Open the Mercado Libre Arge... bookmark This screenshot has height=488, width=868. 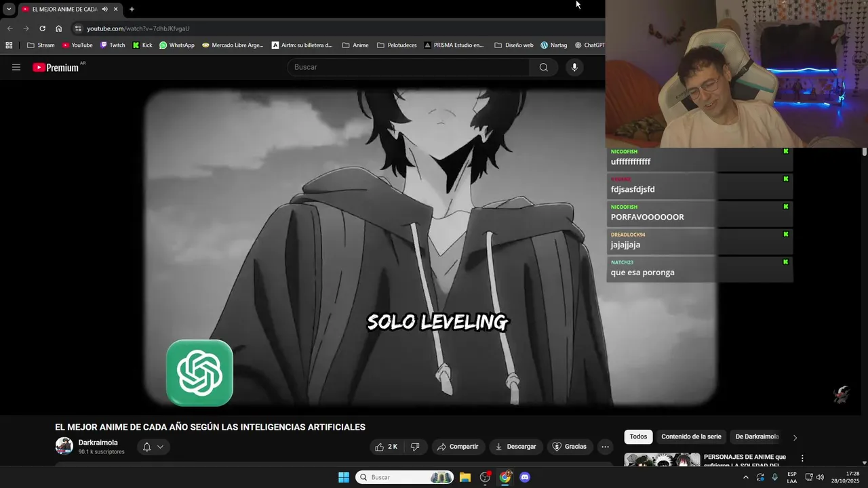(x=233, y=45)
